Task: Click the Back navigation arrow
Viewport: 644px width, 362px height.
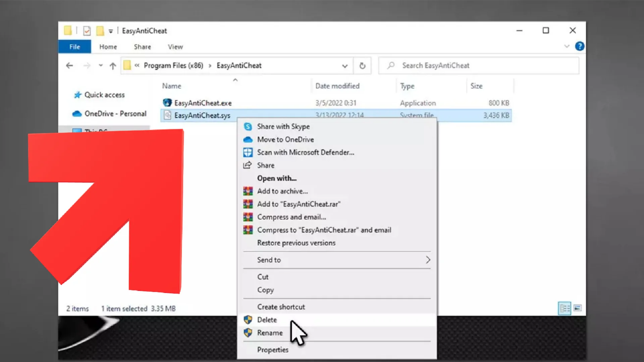Action: (x=69, y=65)
